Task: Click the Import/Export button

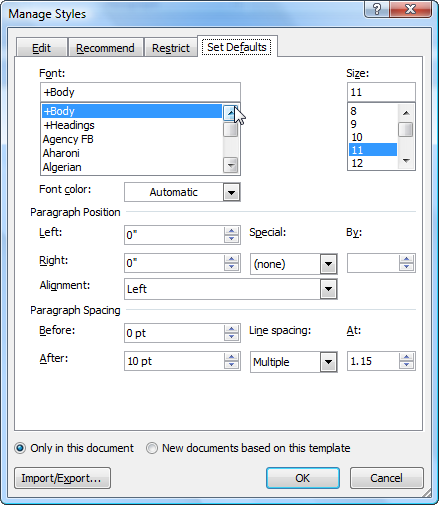Action: pos(62,478)
